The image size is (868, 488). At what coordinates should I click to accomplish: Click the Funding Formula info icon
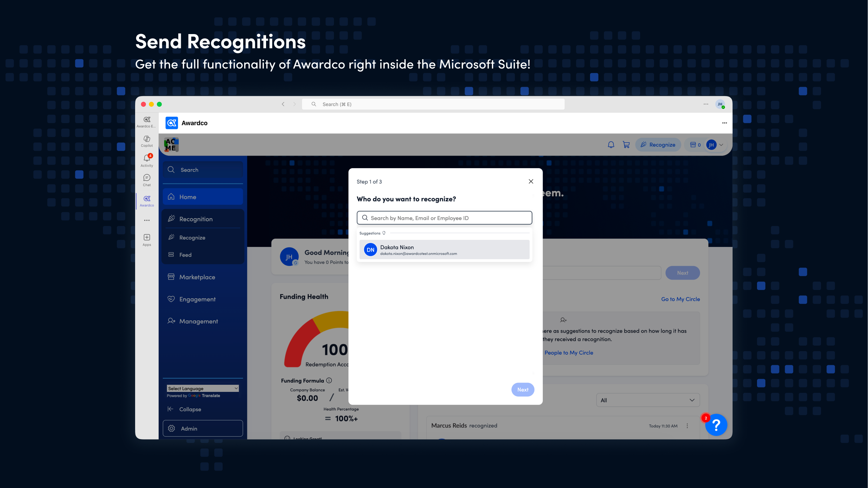pos(329,380)
